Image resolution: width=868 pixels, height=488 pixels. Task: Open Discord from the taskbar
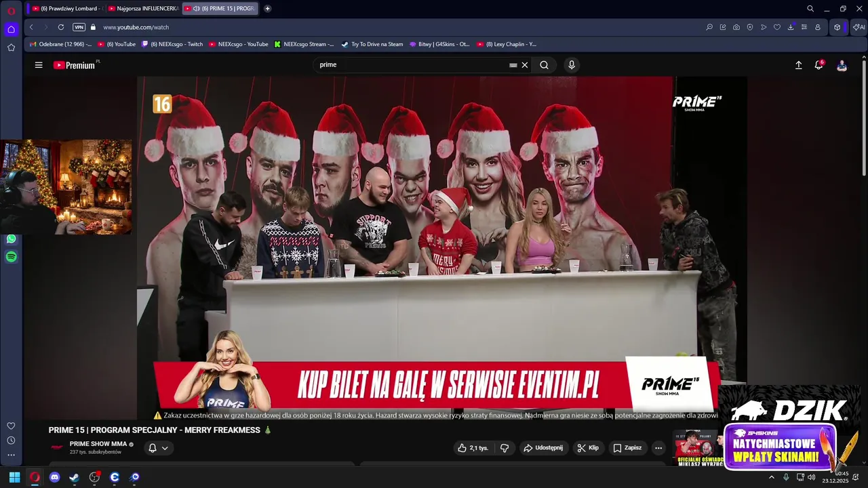tap(55, 477)
